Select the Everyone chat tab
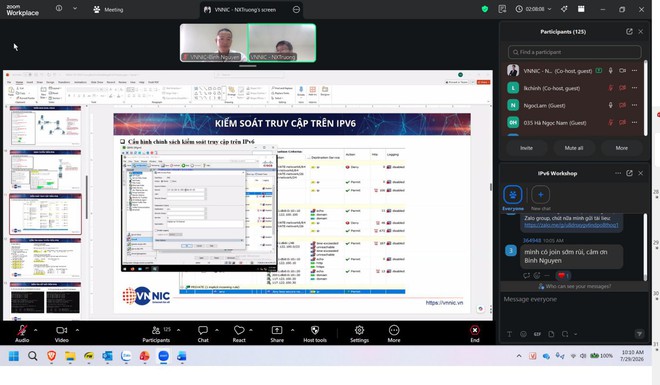660x385 pixels. (x=513, y=198)
